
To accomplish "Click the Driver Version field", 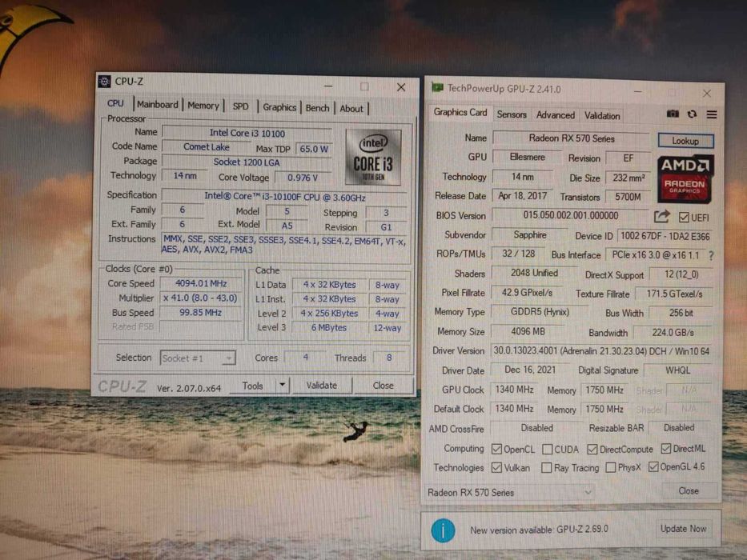I will click(601, 351).
